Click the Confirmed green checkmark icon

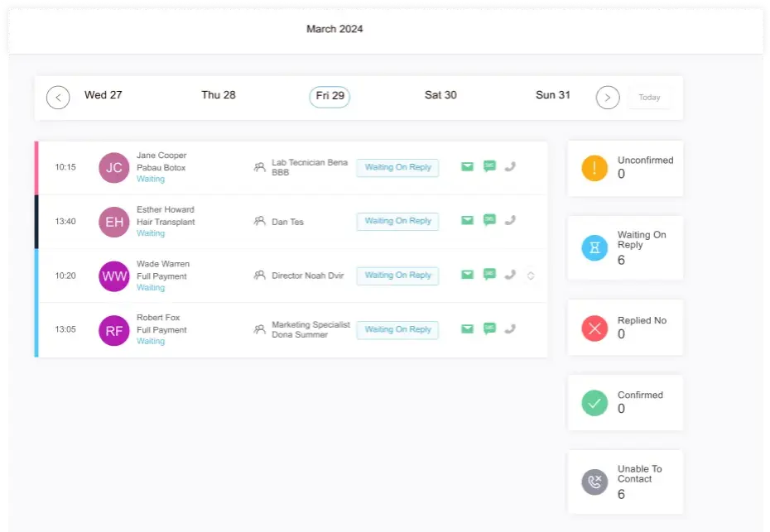pyautogui.click(x=594, y=403)
